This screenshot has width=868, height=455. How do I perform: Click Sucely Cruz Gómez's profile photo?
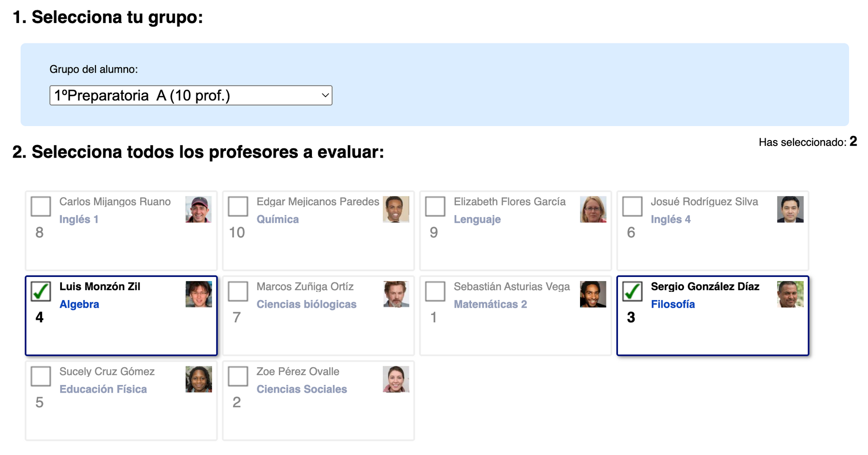[198, 379]
